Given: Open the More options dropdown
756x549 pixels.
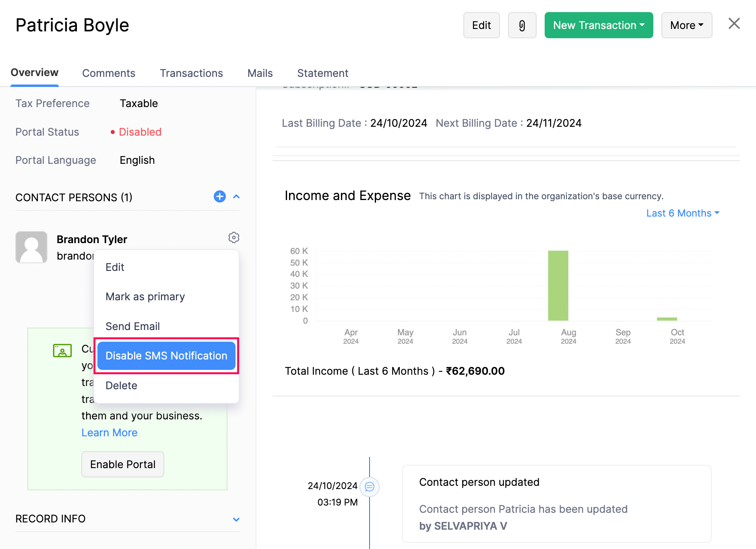Looking at the screenshot, I should [686, 25].
